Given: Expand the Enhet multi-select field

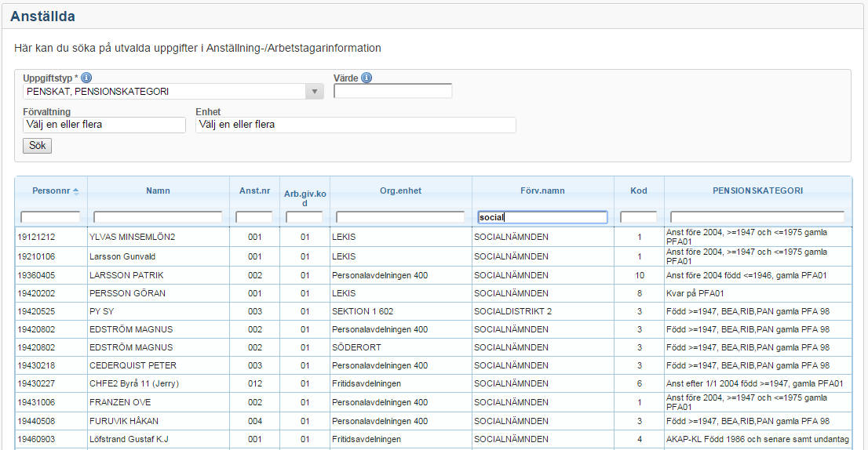Looking at the screenshot, I should [x=356, y=125].
